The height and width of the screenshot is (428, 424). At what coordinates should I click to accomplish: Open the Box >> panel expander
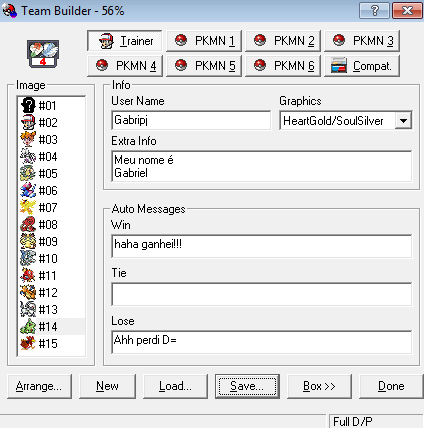pyautogui.click(x=319, y=386)
